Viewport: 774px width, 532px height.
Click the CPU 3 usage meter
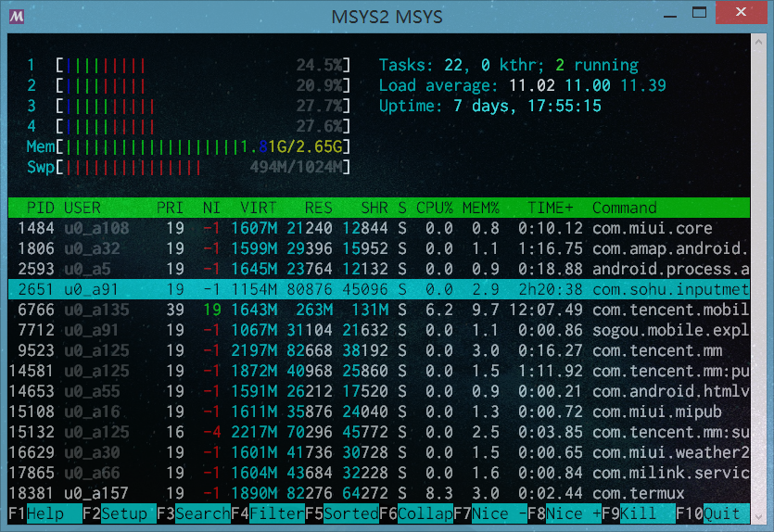pyautogui.click(x=188, y=106)
